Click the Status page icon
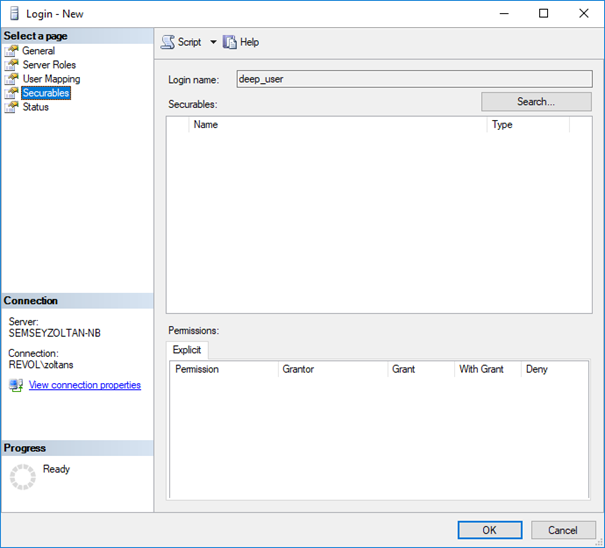Screen dimensions: 605x548 click(x=12, y=107)
